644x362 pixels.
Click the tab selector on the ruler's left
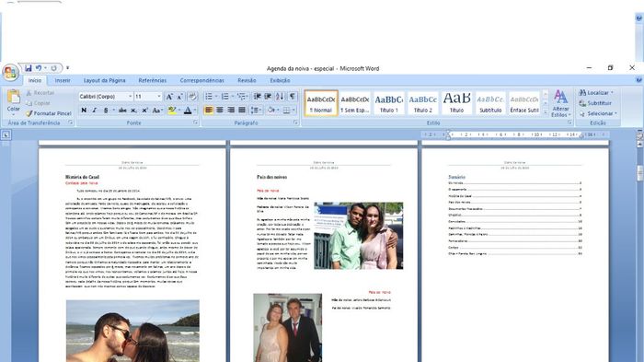[6, 134]
